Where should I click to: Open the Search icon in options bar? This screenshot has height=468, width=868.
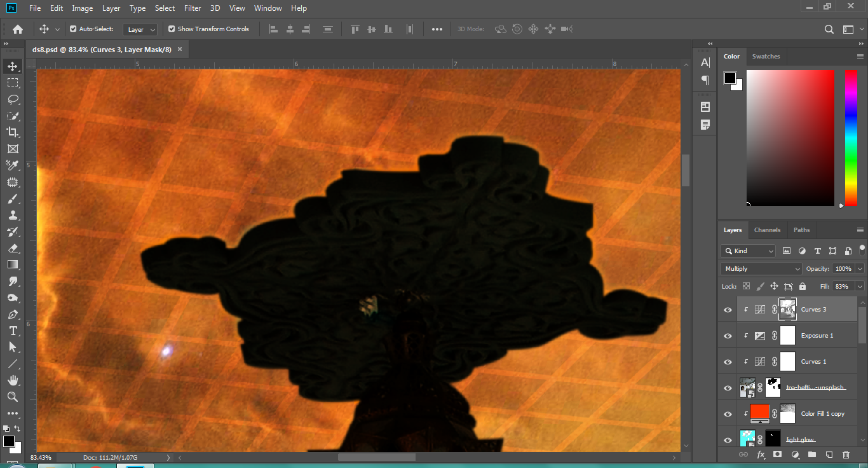(829, 29)
